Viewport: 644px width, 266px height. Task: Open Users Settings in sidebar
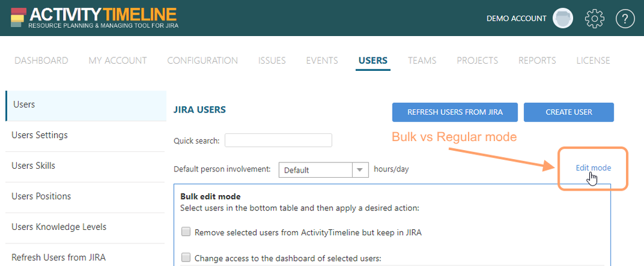86,137
